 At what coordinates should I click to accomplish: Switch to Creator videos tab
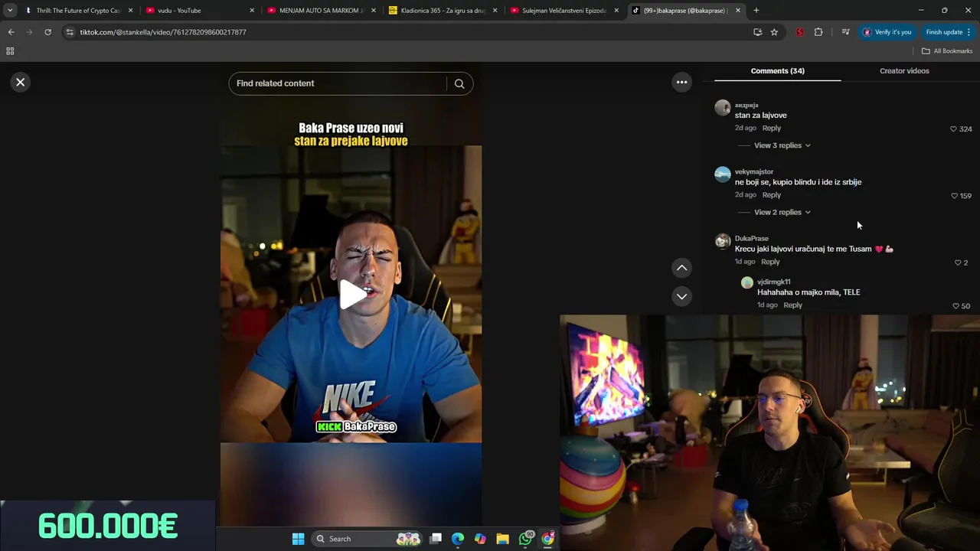point(904,70)
